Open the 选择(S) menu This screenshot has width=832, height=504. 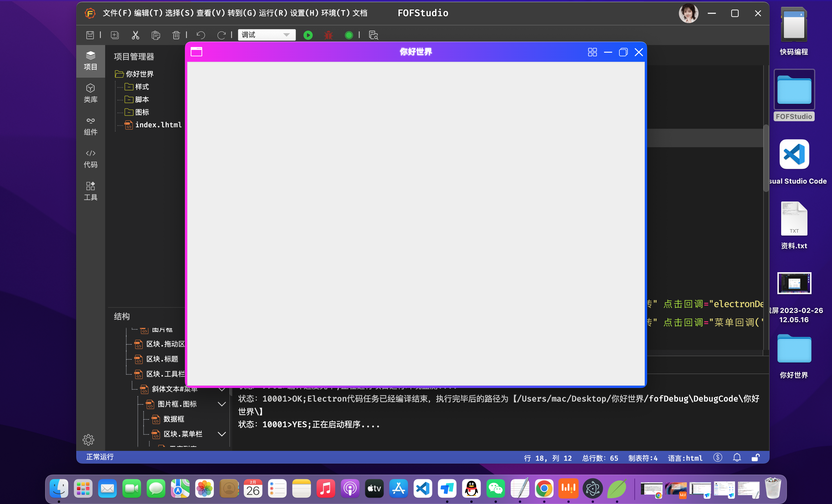179,13
